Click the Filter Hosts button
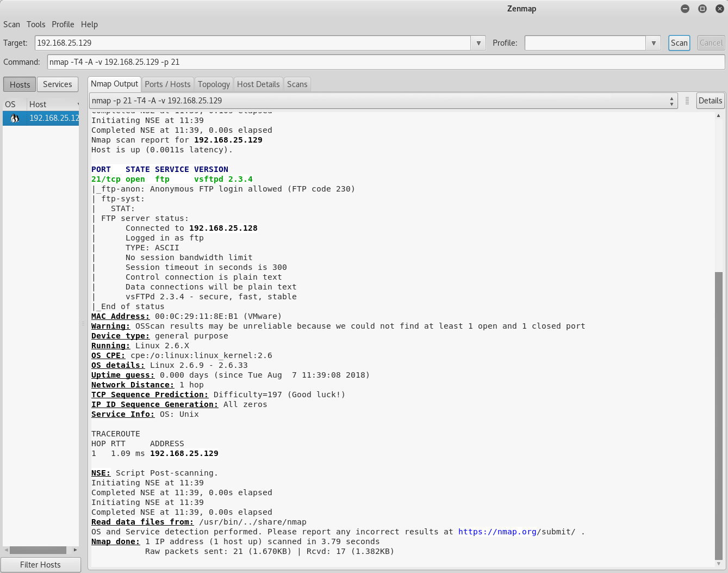 (x=41, y=565)
